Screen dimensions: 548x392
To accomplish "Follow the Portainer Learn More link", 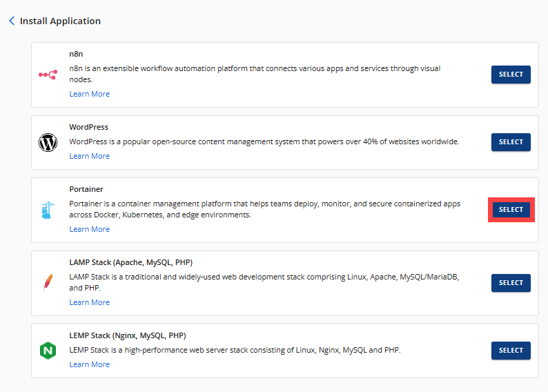I will click(x=89, y=229).
